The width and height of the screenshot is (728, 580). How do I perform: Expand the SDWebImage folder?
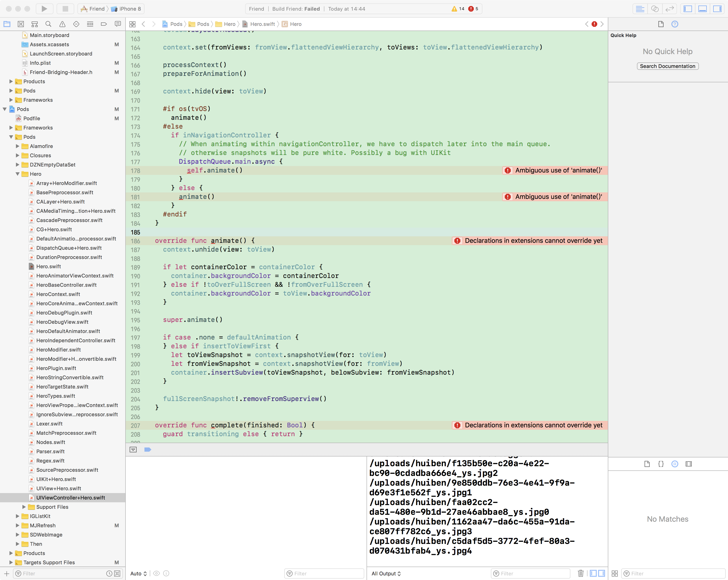[18, 535]
